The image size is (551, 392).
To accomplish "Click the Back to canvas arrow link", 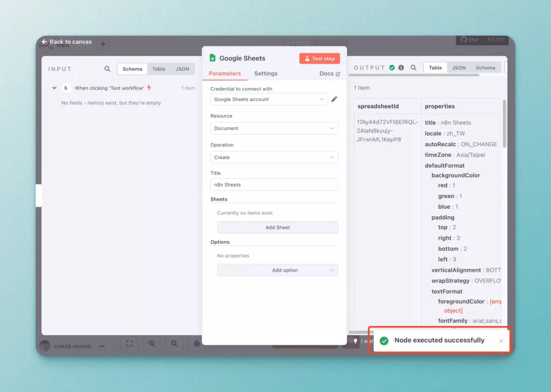I will pyautogui.click(x=66, y=41).
